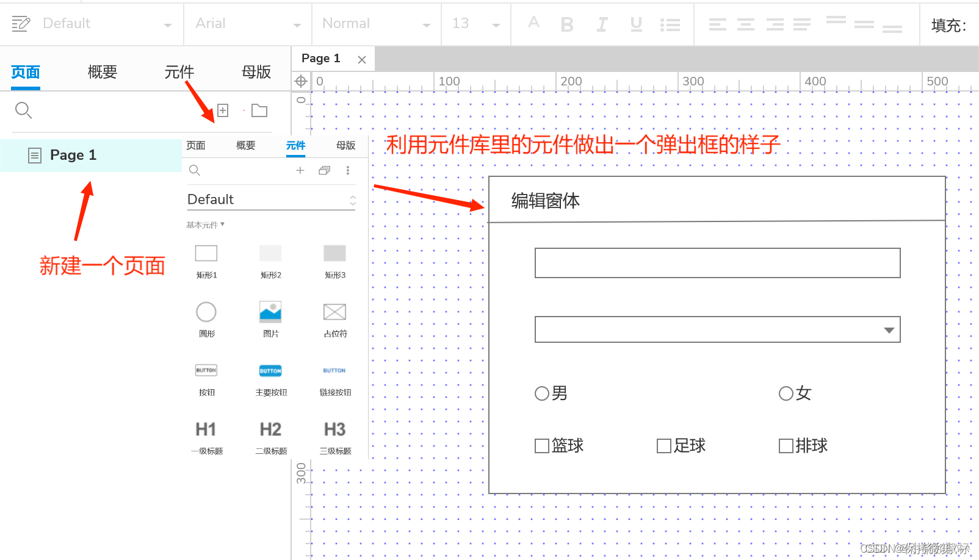Viewport: 979px width, 560px height.
Task: Align text to top vertically
Action: point(836,20)
